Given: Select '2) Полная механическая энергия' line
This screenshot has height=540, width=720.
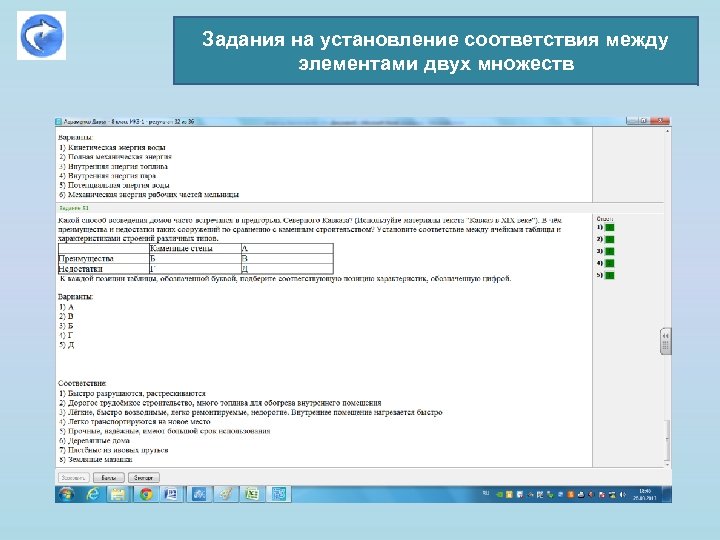Looking at the screenshot, I should (115, 157).
